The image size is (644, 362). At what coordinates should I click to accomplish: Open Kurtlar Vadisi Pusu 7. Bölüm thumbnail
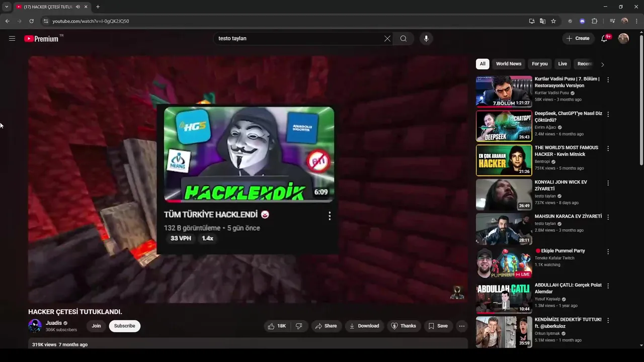click(x=504, y=92)
